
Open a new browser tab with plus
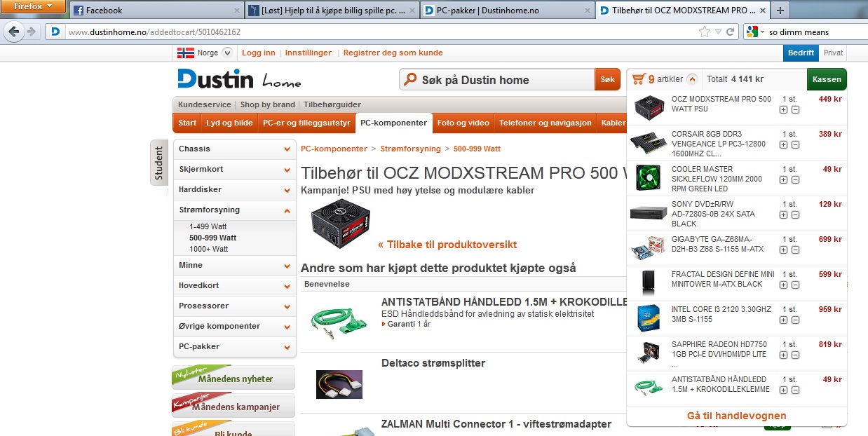[780, 11]
